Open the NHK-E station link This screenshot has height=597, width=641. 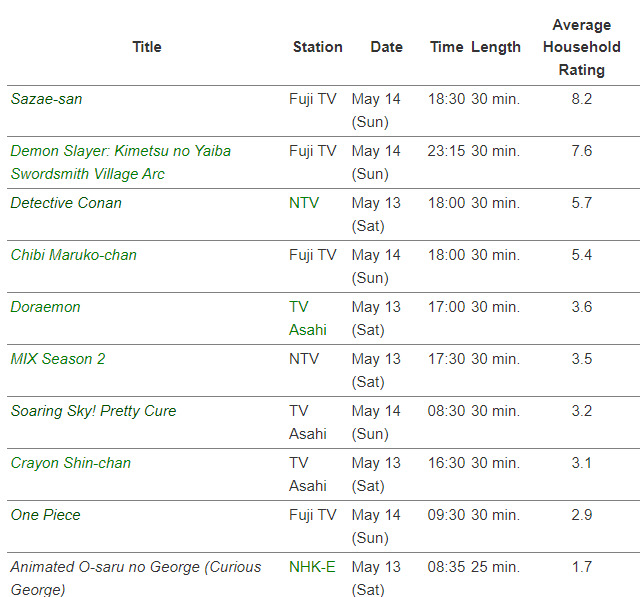click(312, 567)
